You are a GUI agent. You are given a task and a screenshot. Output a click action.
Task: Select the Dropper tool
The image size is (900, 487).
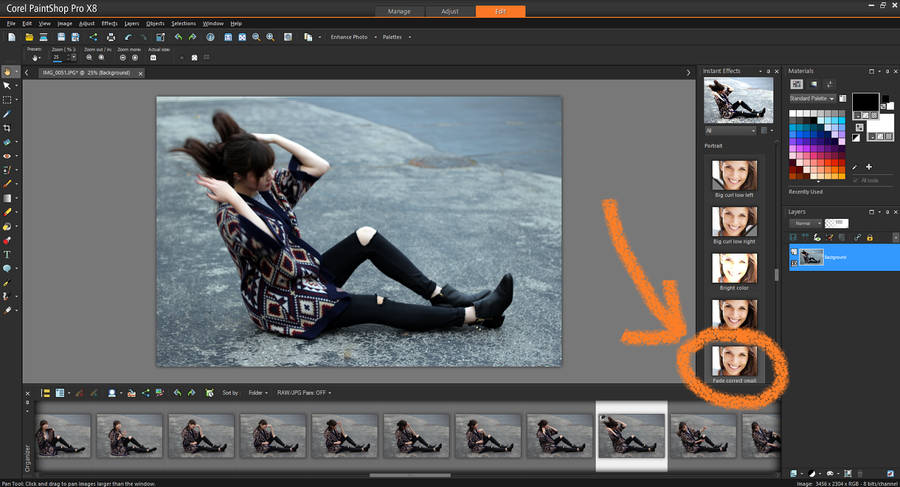pyautogui.click(x=7, y=115)
